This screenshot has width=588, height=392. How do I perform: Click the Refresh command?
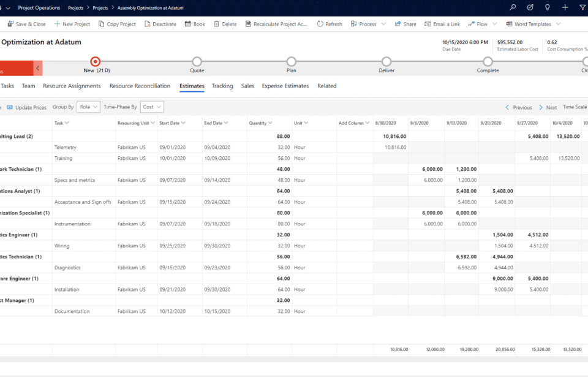point(330,24)
